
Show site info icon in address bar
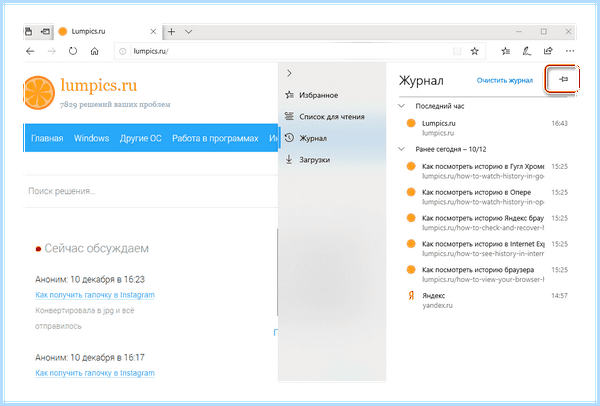pyautogui.click(x=122, y=51)
